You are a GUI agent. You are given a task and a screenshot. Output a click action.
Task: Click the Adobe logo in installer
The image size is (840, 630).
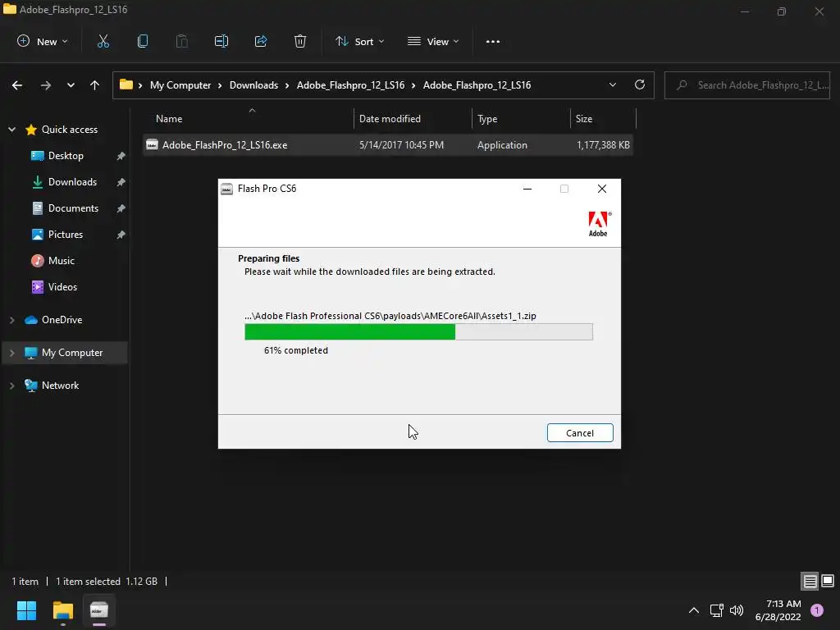coord(598,224)
